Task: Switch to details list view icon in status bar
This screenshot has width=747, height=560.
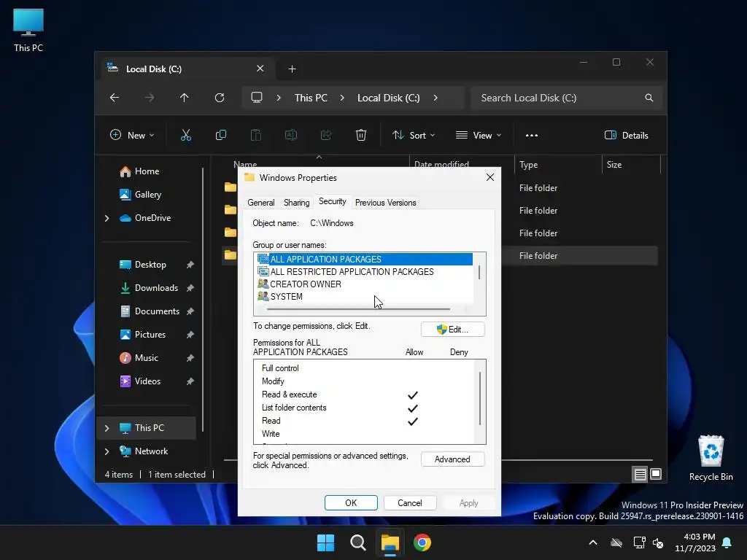Action: tap(640, 474)
